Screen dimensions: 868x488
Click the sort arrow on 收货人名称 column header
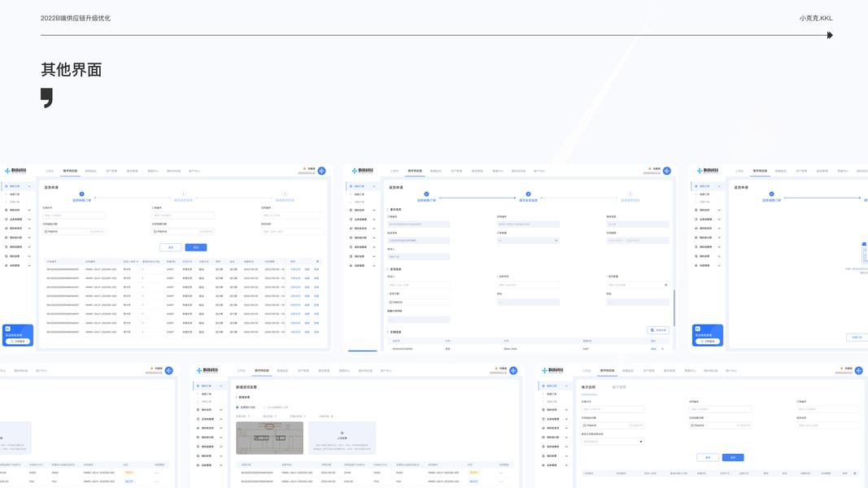[137, 262]
